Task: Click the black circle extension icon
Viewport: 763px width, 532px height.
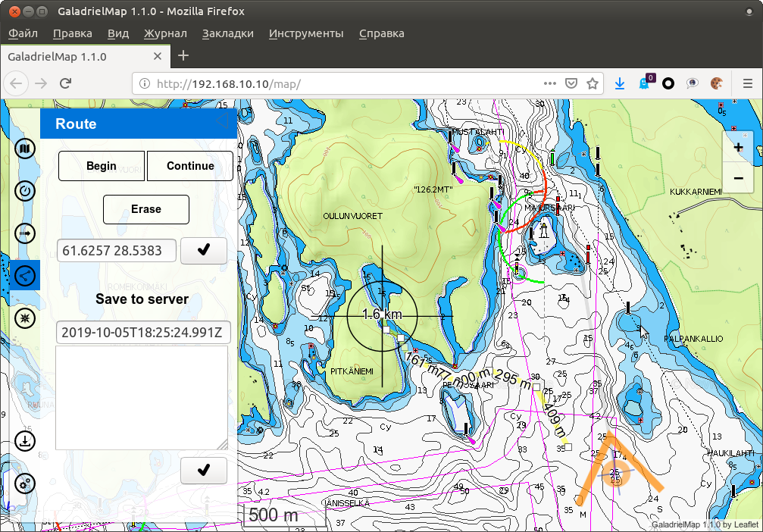Action: click(668, 83)
